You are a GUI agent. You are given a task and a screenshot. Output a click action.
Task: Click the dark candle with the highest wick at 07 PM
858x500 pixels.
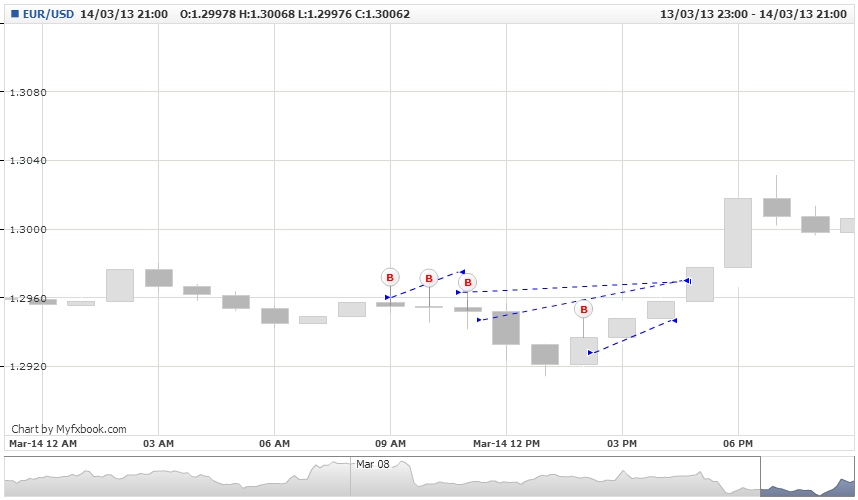776,207
